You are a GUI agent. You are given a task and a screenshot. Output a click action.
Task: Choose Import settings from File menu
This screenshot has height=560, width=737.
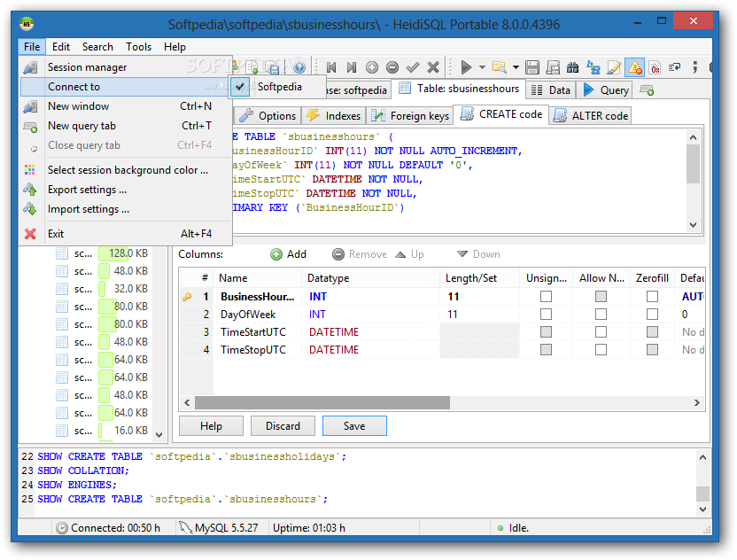click(126, 209)
